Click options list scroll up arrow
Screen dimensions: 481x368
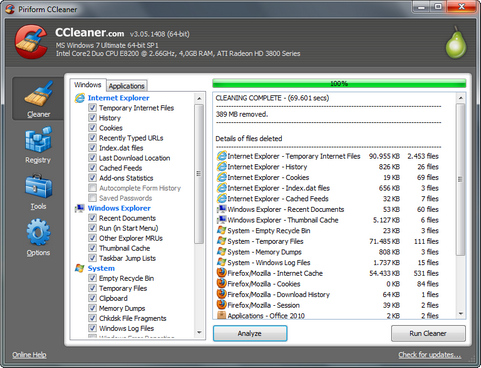(199, 98)
